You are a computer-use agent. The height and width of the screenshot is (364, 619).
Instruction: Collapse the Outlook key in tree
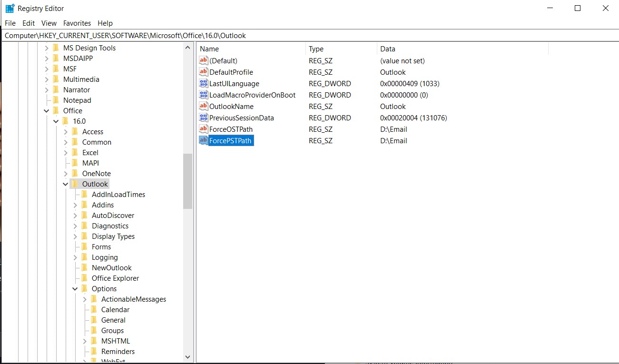(x=66, y=184)
